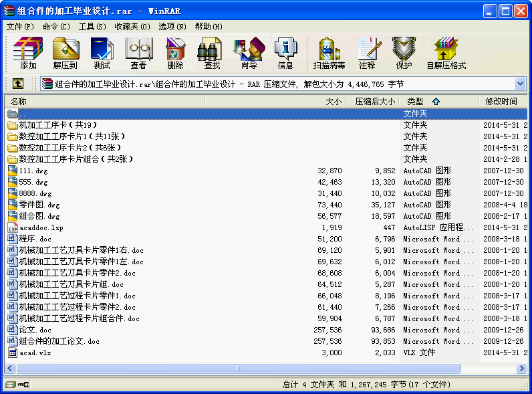Click the key password icon in the status bar
Screen dimensions: 532x394
pyautogui.click(x=23, y=385)
